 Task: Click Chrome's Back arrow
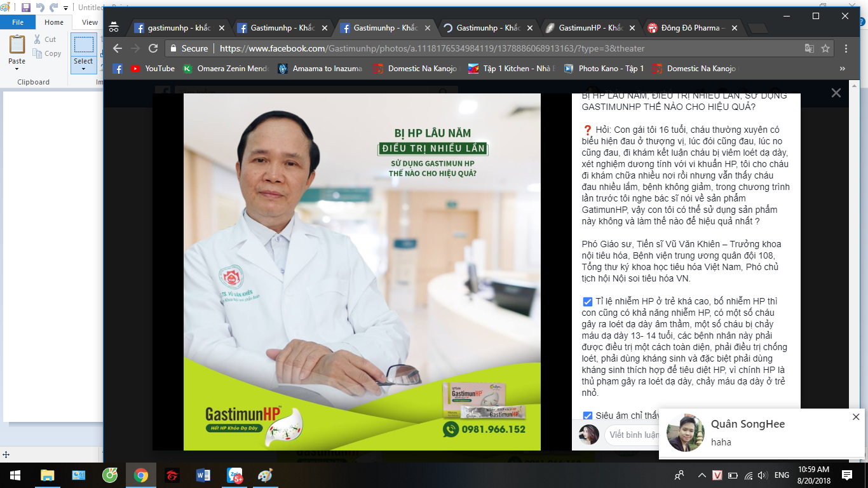pos(118,48)
